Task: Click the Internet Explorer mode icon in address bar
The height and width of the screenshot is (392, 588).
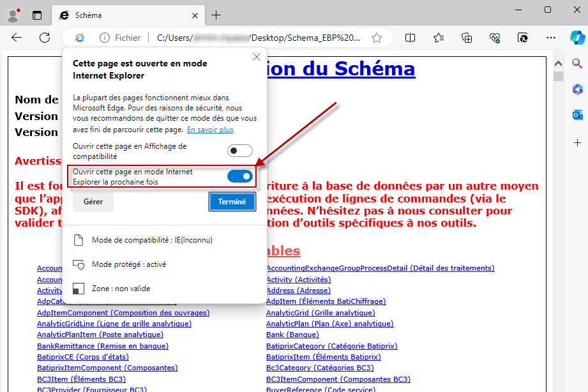Action: pos(80,38)
